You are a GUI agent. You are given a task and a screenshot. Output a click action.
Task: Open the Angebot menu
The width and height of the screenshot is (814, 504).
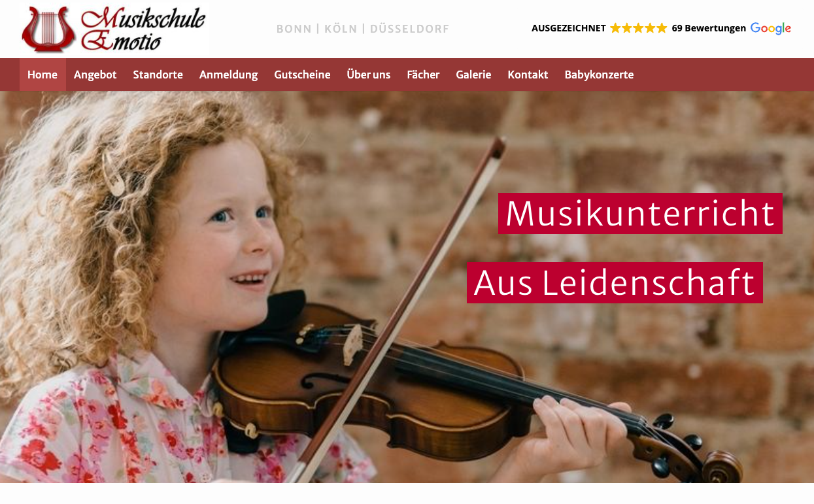point(95,75)
